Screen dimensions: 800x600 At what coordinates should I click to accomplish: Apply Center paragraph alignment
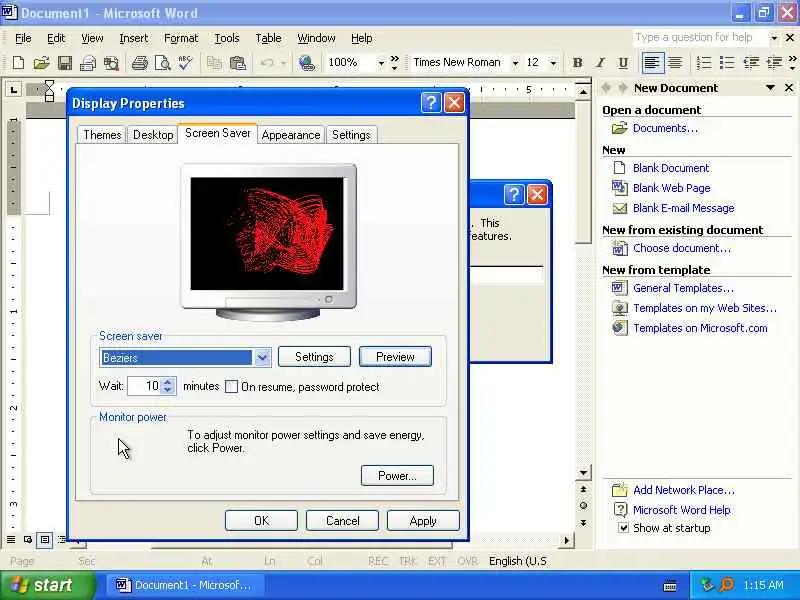pyautogui.click(x=675, y=63)
